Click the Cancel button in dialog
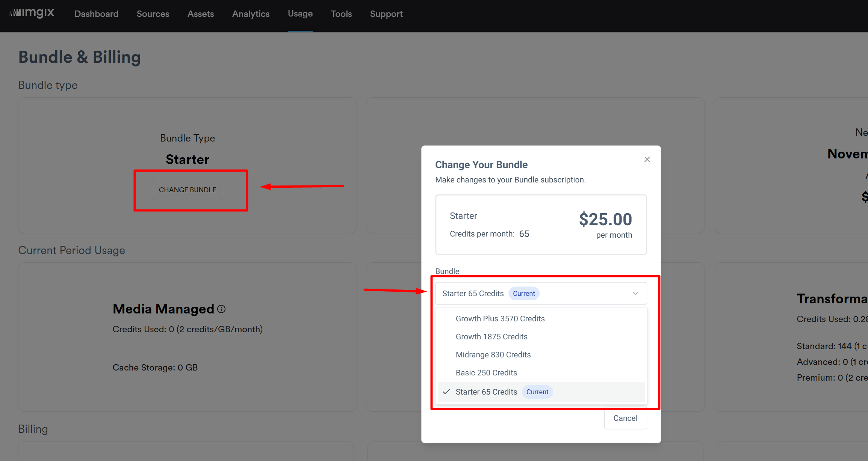868x461 pixels. point(625,418)
